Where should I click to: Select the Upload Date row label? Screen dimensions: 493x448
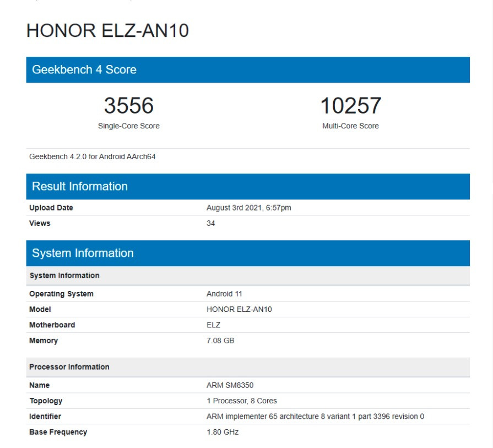(51, 208)
